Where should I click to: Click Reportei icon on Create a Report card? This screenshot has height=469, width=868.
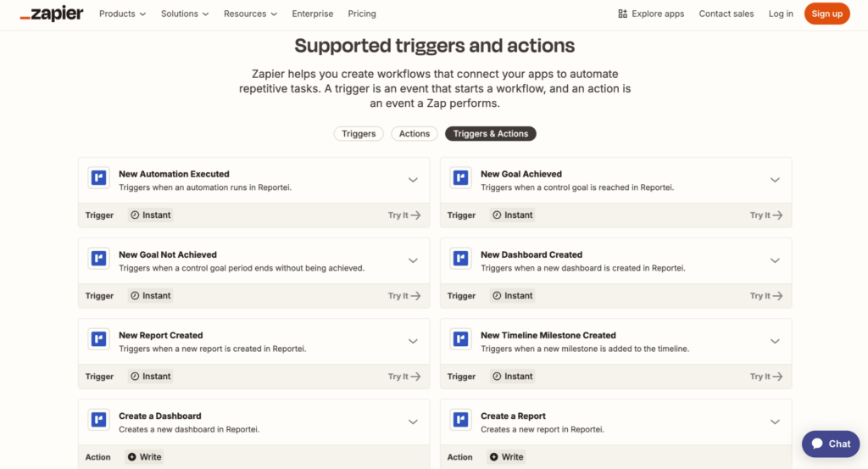pyautogui.click(x=460, y=420)
